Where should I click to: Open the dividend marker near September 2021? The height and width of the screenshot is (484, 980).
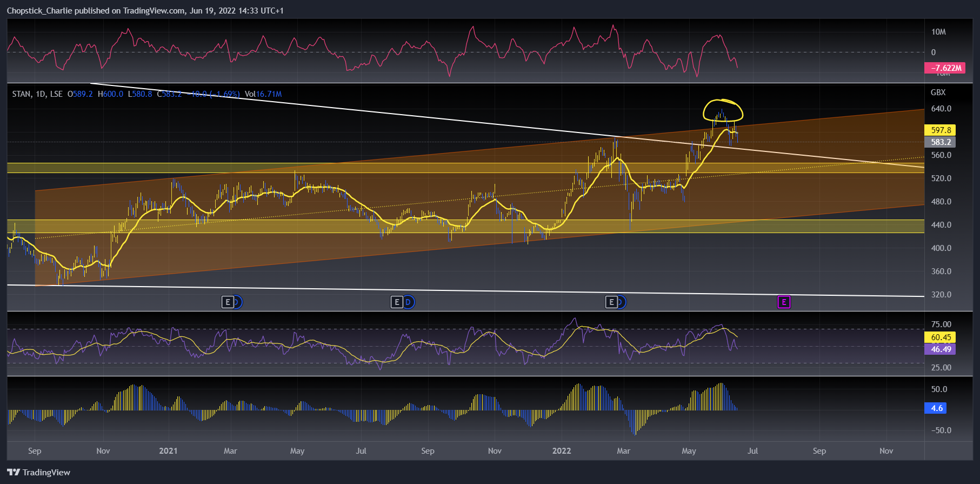(x=409, y=302)
